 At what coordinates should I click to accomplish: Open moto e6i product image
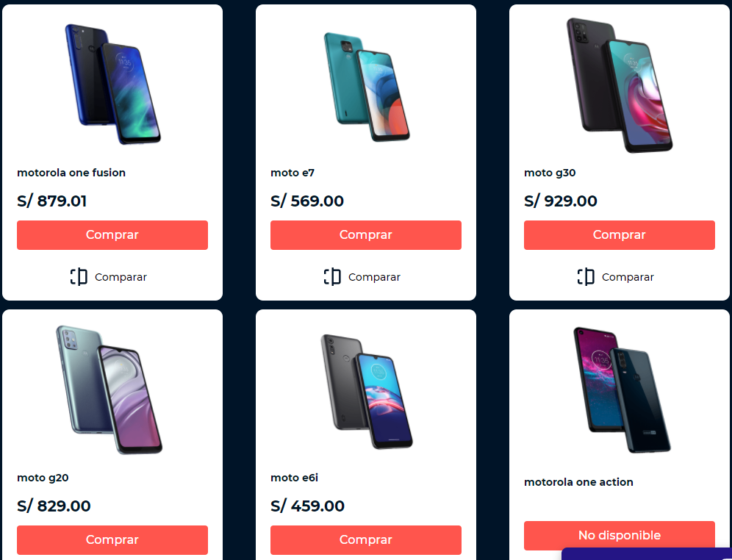tap(367, 391)
